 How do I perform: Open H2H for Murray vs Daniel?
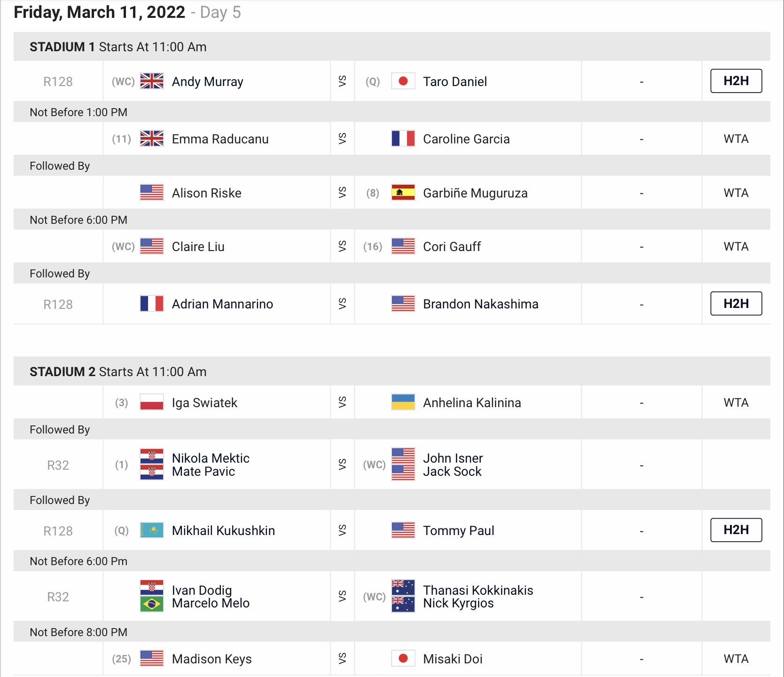click(x=736, y=81)
